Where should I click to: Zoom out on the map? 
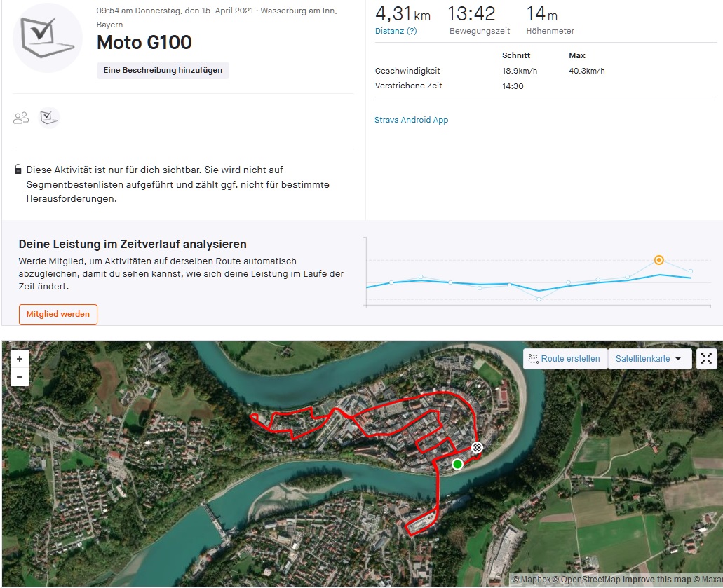pos(19,376)
